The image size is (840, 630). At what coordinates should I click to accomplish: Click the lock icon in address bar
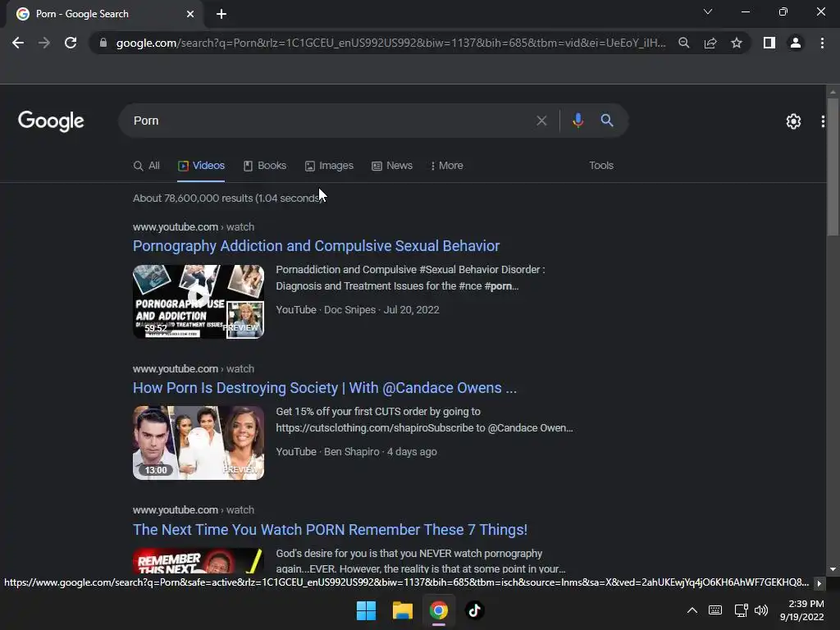coord(103,43)
